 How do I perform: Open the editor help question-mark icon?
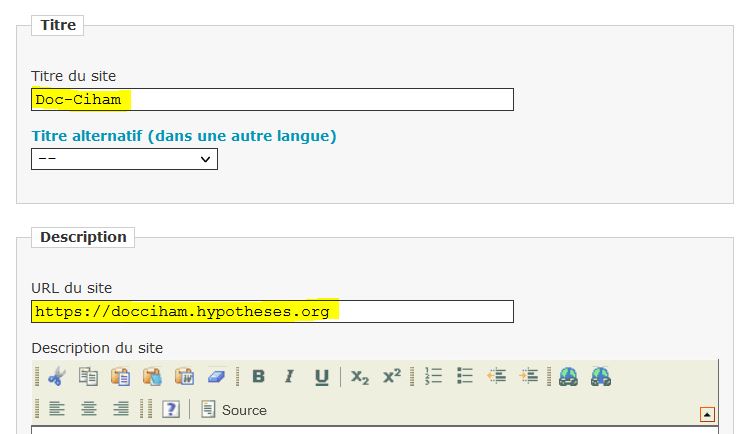click(171, 409)
